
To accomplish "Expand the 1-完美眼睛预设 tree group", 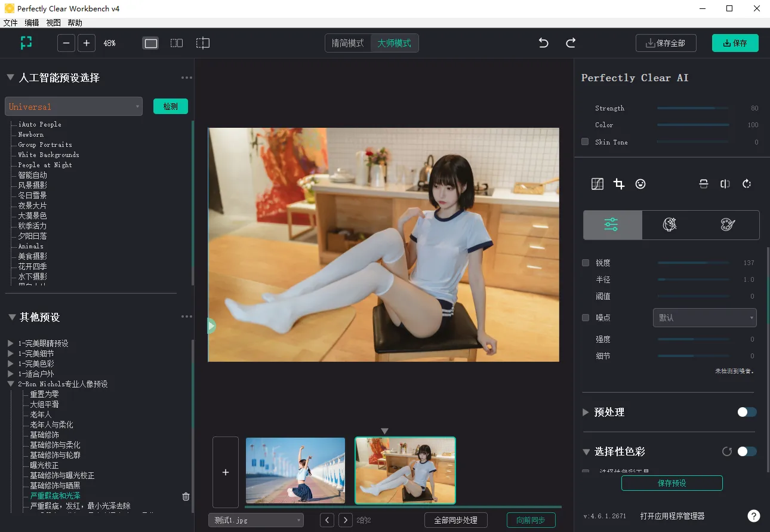I will [x=10, y=343].
